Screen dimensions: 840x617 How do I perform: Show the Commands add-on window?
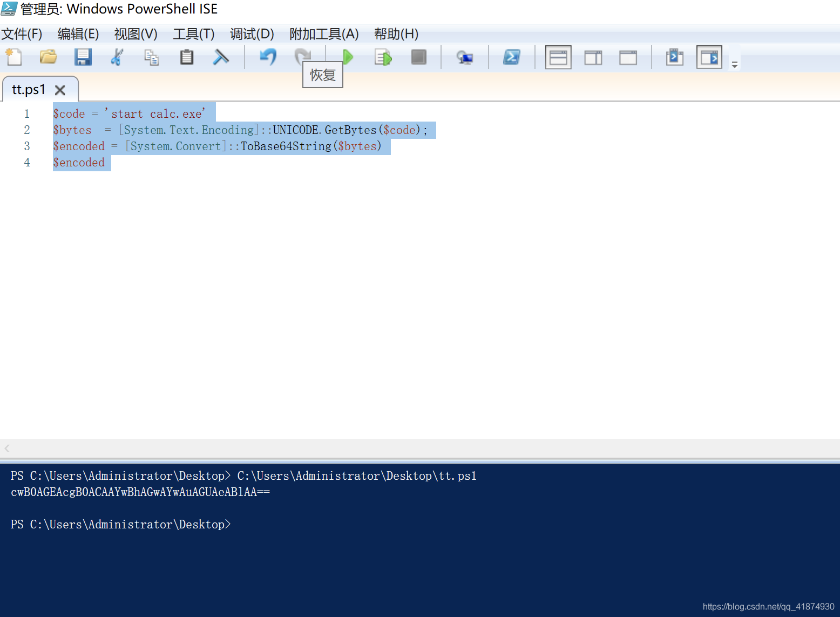point(675,57)
